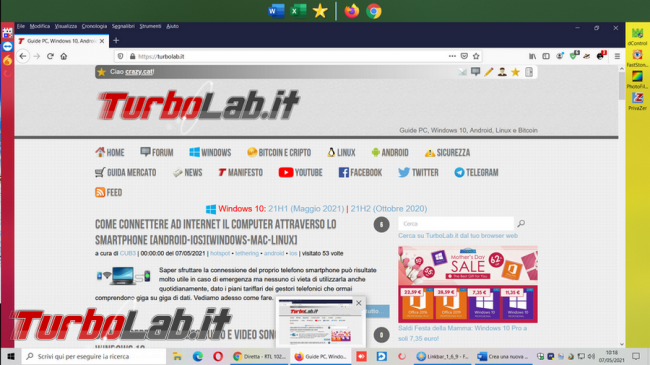Bookmark this page with the star
Image resolution: width=650 pixels, height=365 pixels.
(476, 56)
